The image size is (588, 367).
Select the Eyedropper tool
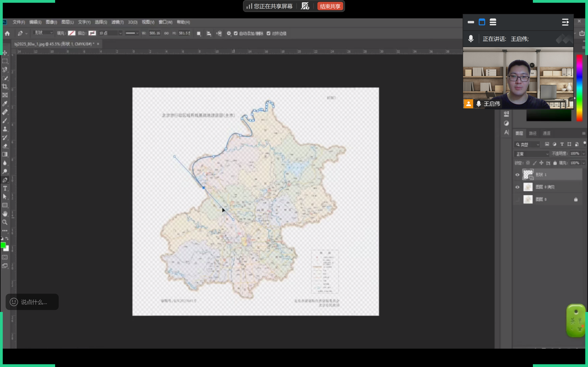pyautogui.click(x=5, y=104)
